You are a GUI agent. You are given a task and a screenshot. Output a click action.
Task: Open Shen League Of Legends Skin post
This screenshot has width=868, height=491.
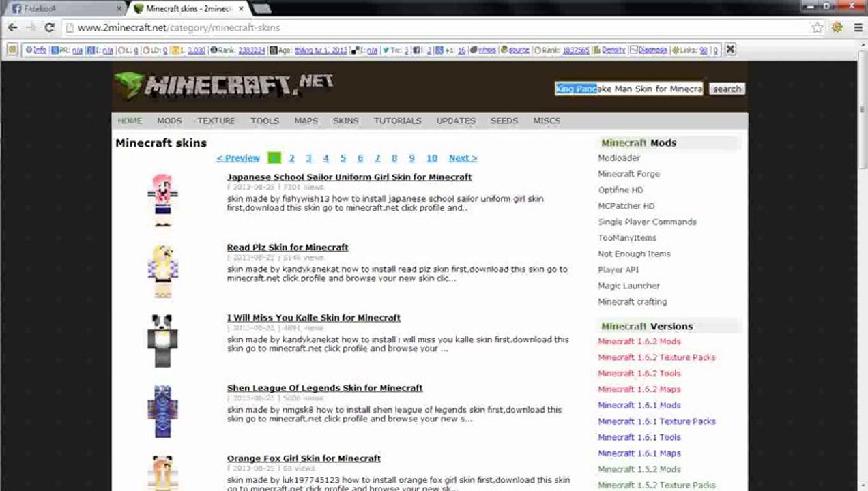tap(325, 388)
